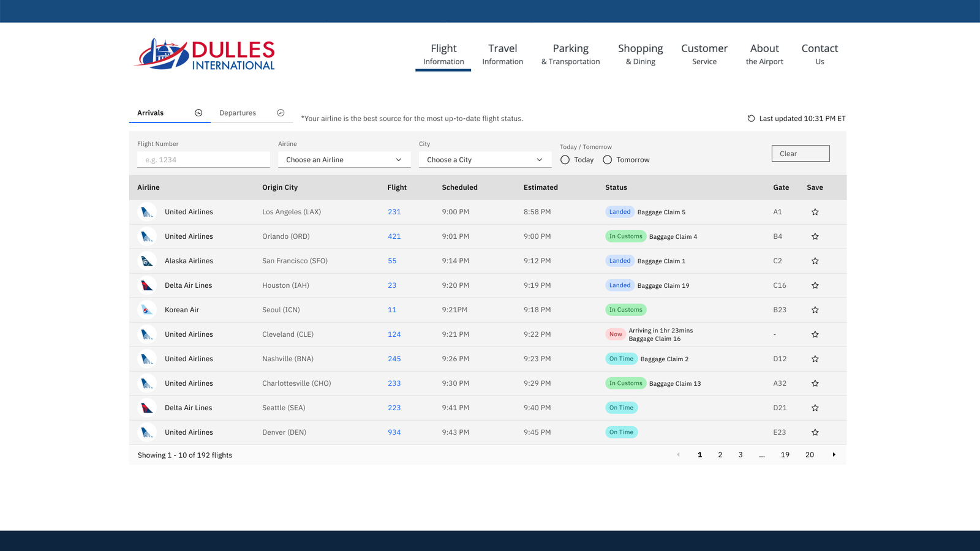Image resolution: width=980 pixels, height=551 pixels.
Task: Star flight 124 from Cleveland
Action: [x=815, y=334]
